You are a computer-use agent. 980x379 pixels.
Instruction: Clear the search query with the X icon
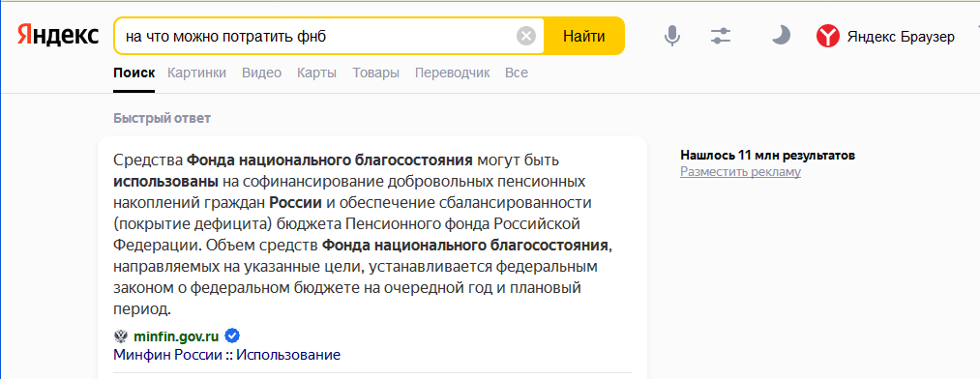[x=526, y=36]
